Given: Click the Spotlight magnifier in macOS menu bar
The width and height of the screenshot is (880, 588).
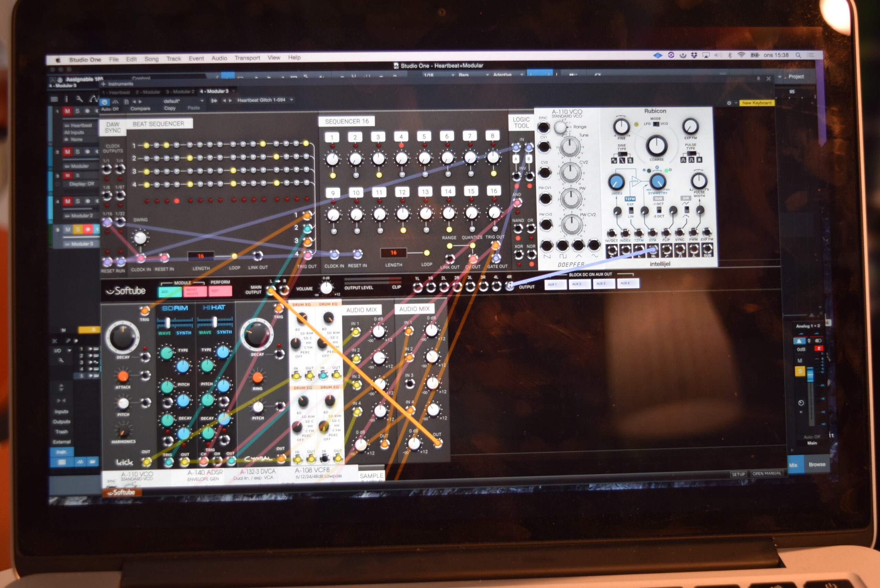Looking at the screenshot, I should (x=798, y=55).
